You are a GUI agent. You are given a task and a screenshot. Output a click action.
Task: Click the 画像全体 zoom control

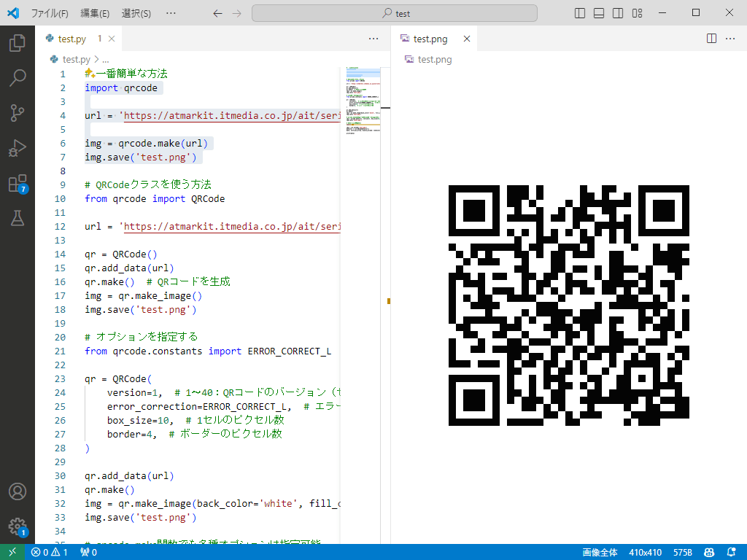click(x=600, y=552)
